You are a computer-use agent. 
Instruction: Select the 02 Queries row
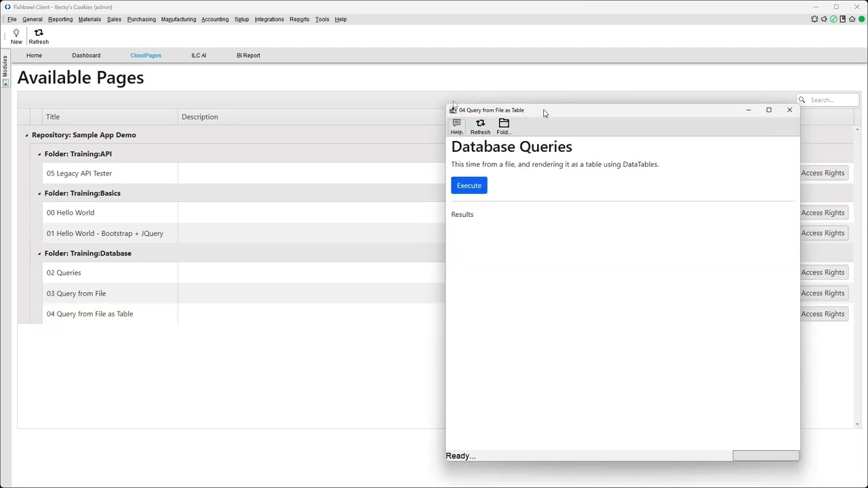click(244, 272)
